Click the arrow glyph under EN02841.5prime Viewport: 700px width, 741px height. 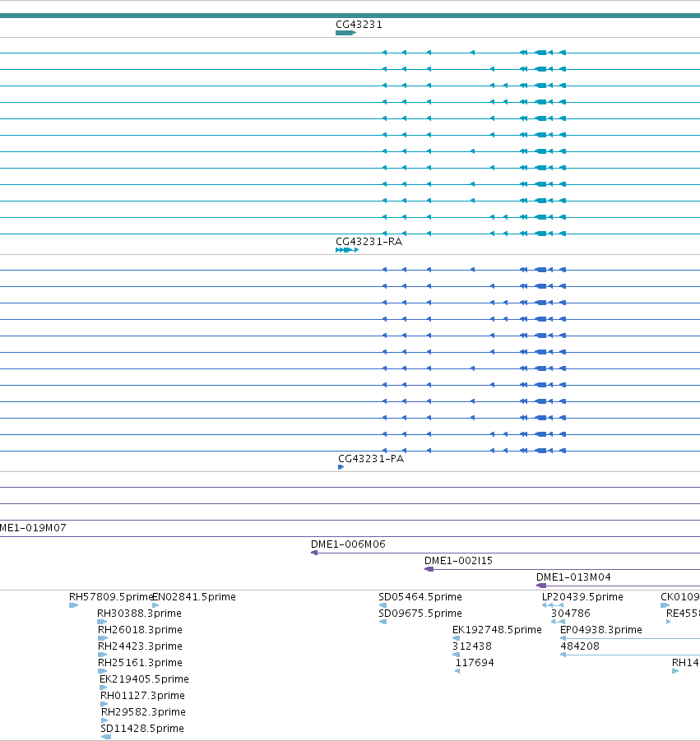(x=155, y=605)
